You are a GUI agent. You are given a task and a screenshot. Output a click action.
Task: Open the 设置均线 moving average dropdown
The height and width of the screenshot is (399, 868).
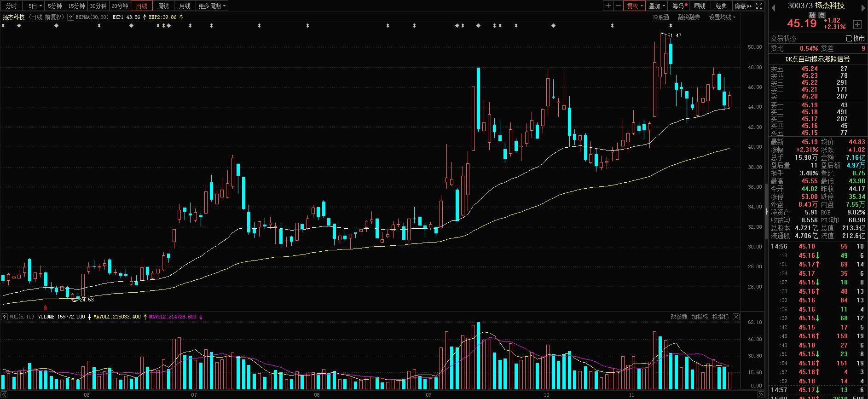coord(722,17)
